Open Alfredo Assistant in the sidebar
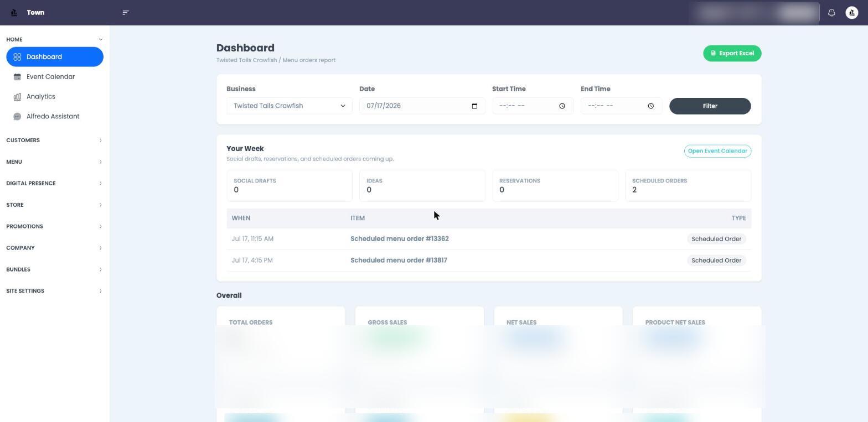The height and width of the screenshot is (422, 868). 55,117
